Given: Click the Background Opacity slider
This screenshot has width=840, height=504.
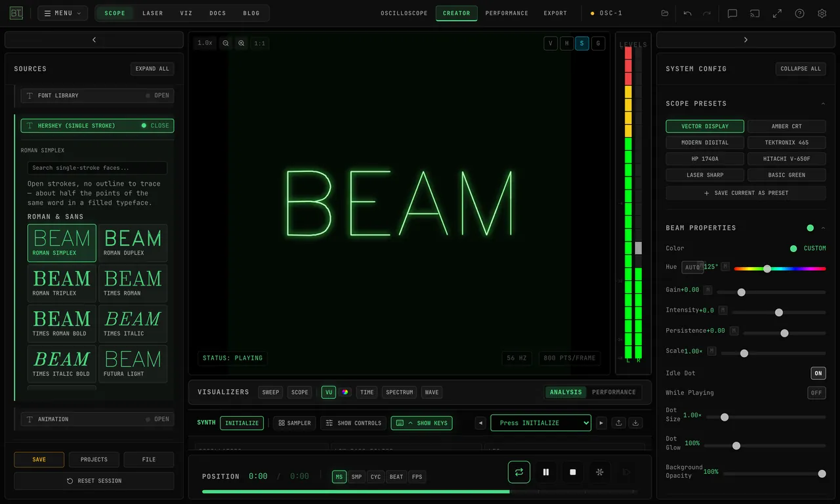Looking at the screenshot, I should tap(774, 474).
